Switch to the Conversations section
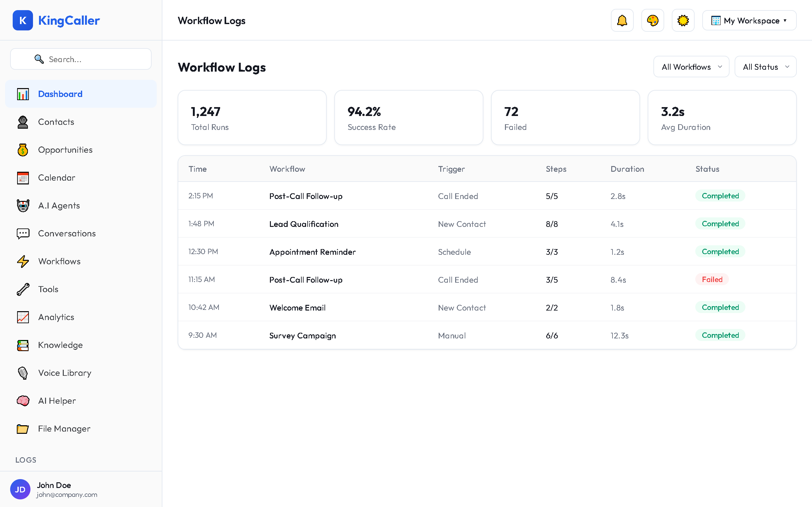The width and height of the screenshot is (812, 507). [x=66, y=234]
